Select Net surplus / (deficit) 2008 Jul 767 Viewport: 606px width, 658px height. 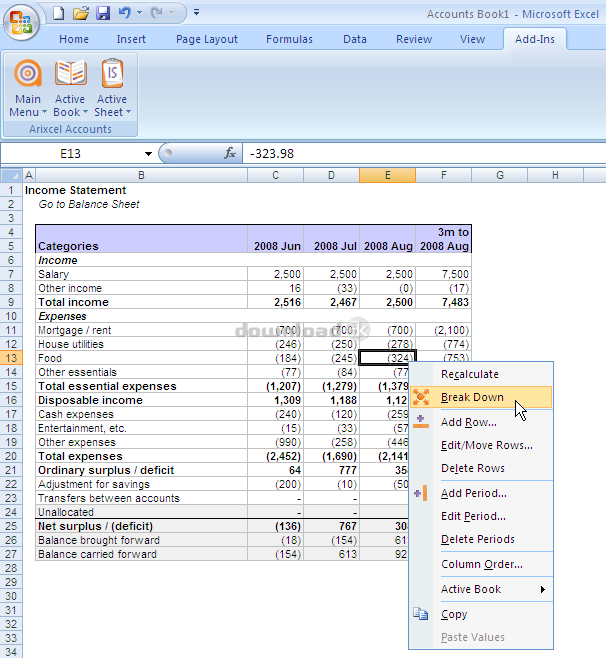[331, 526]
